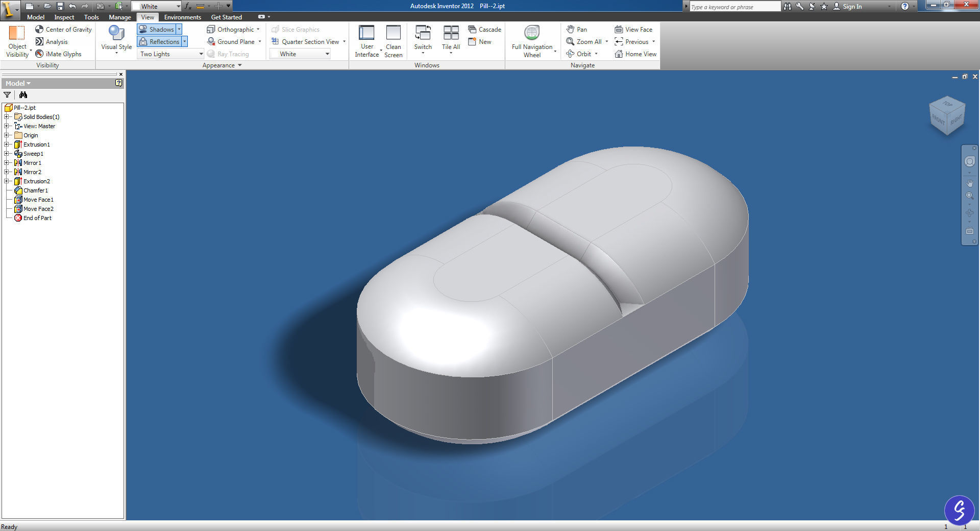Click Zoom All in Navigate panel
The image size is (980, 531).
click(584, 42)
